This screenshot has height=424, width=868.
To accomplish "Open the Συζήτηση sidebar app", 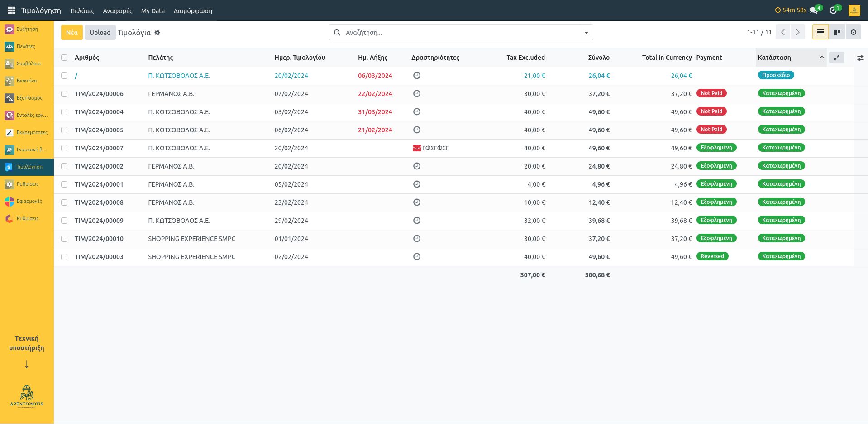I will (x=27, y=29).
